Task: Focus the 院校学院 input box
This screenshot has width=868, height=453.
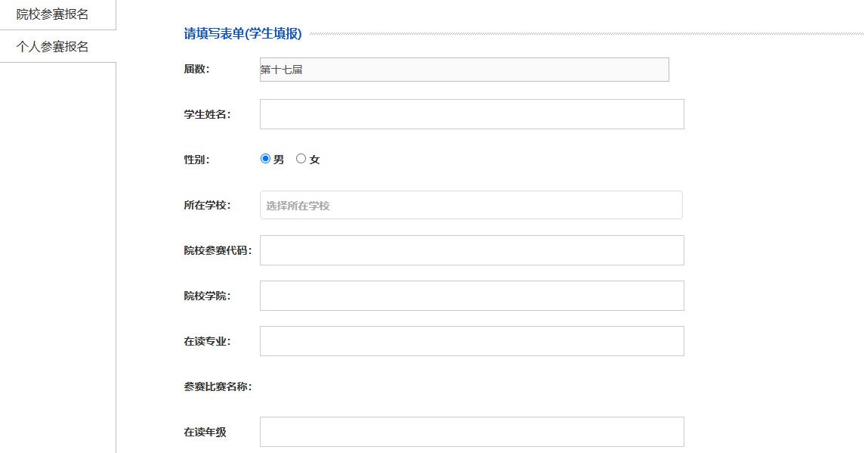Action: coord(471,296)
